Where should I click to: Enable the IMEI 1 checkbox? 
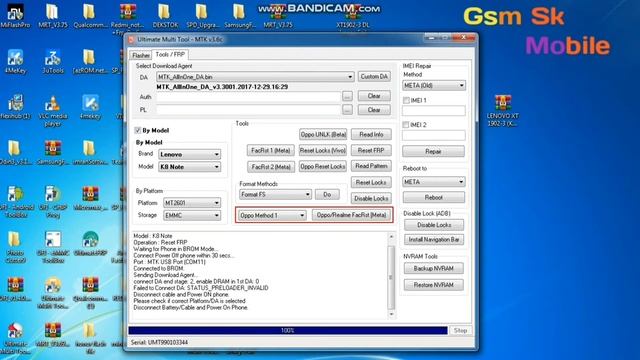point(406,100)
